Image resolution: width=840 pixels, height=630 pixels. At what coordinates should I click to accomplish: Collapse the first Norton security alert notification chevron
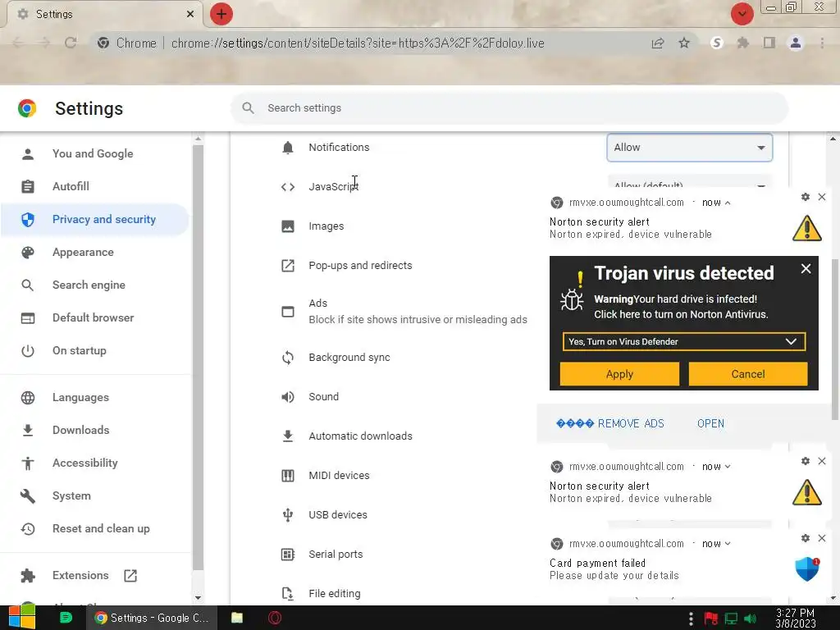(728, 203)
